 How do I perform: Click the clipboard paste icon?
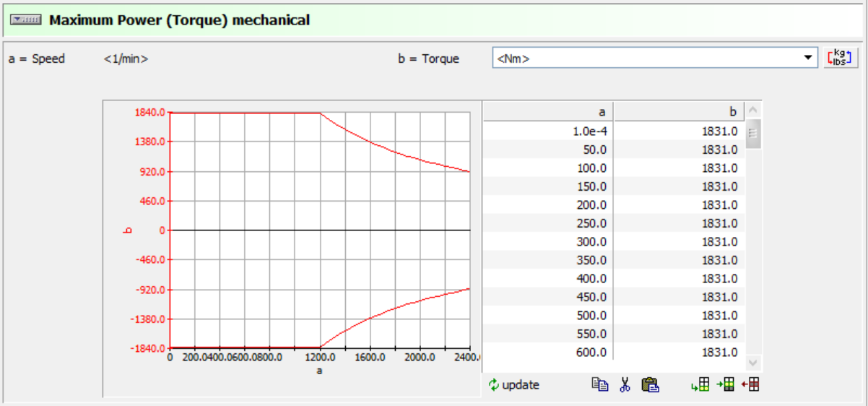(x=650, y=385)
